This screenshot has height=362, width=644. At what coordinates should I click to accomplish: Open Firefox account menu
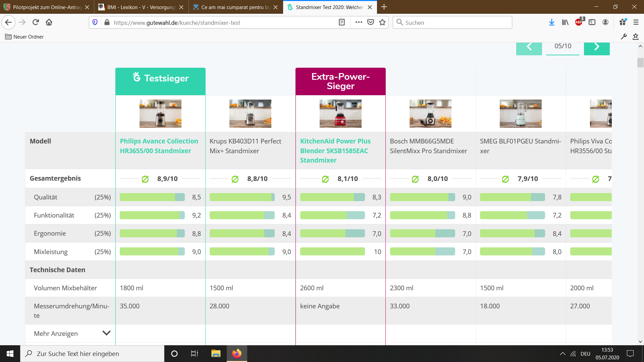point(605,22)
